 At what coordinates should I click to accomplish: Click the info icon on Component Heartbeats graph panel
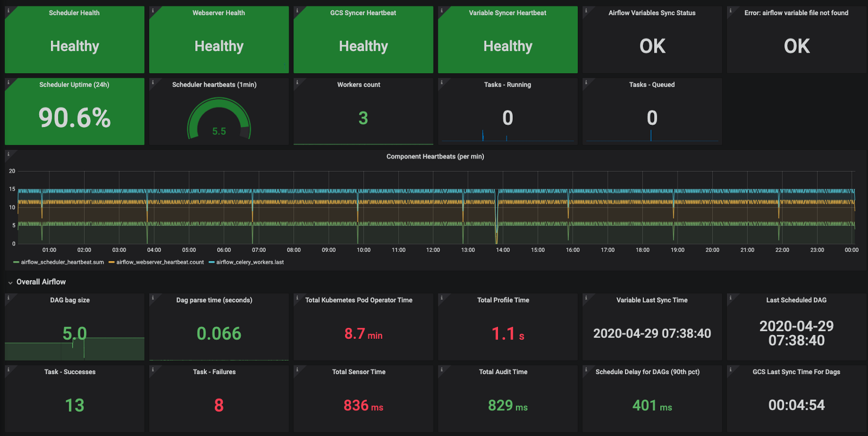coord(8,154)
